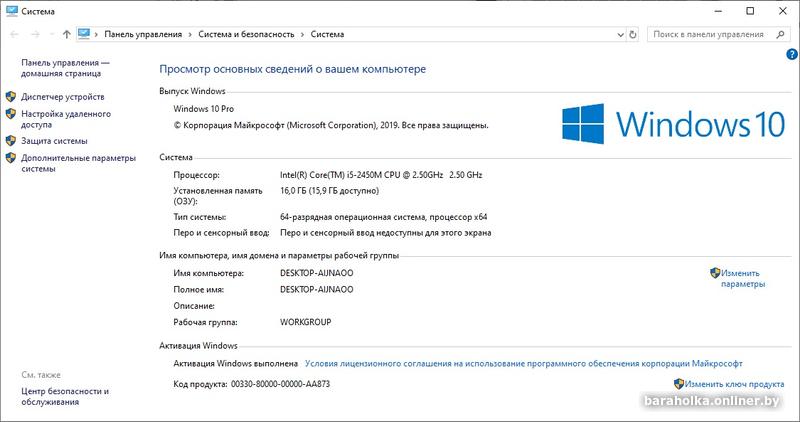
Task: Click shield icon beside Защита системы
Action: pyautogui.click(x=11, y=141)
